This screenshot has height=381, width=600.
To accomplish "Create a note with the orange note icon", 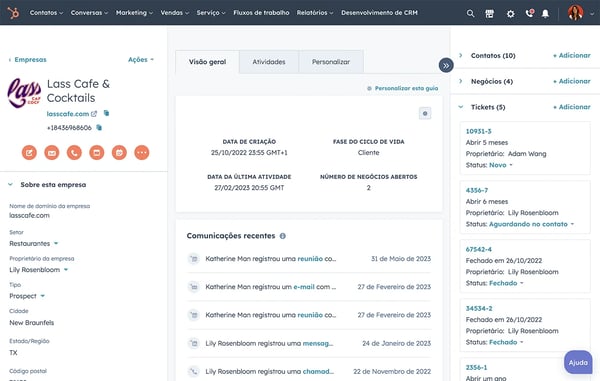I will (29, 153).
